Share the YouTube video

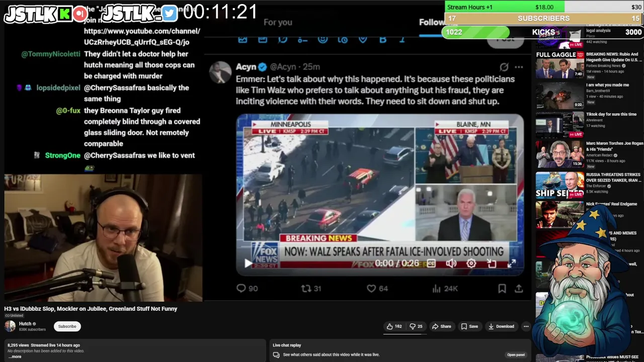[x=442, y=326]
